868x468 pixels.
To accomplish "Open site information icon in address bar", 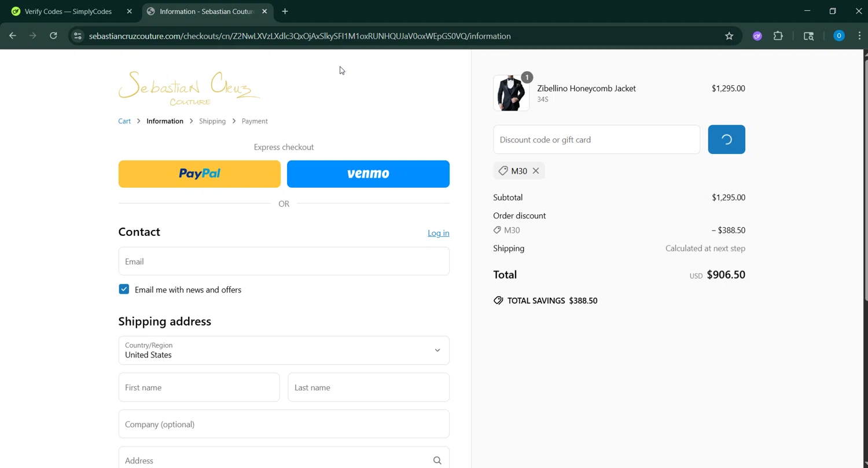I will (78, 36).
